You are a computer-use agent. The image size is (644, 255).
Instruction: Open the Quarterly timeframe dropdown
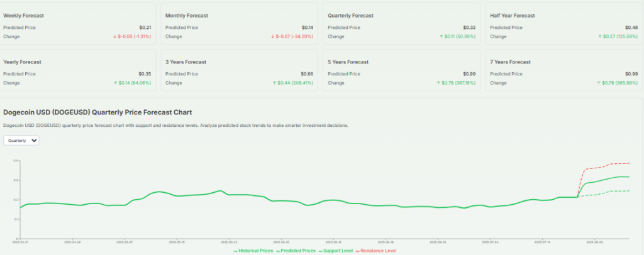click(21, 141)
